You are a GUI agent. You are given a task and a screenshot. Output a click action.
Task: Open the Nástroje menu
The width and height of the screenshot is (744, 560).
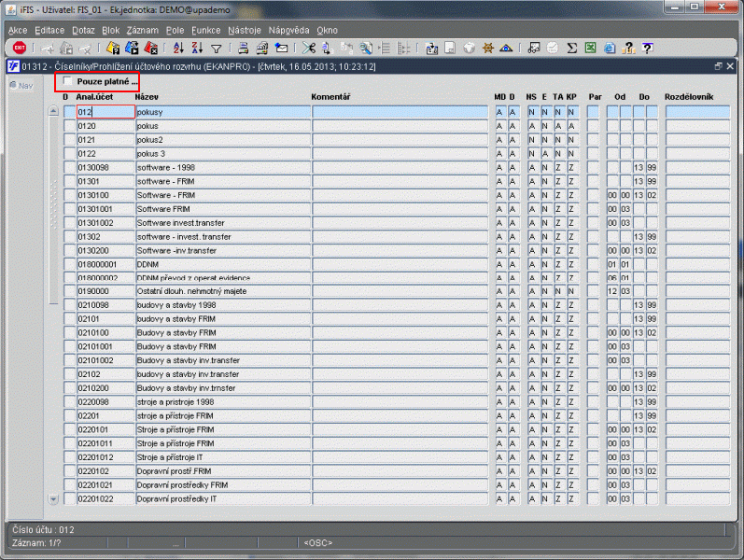245,31
